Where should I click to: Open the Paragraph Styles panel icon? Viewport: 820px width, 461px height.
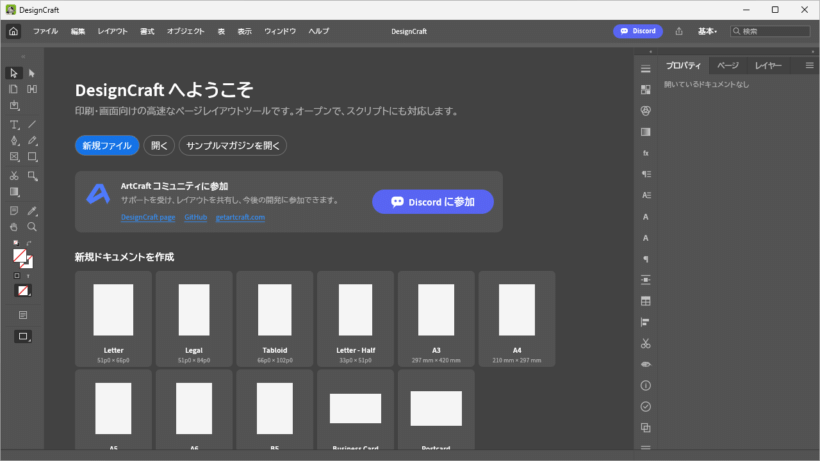(x=646, y=174)
